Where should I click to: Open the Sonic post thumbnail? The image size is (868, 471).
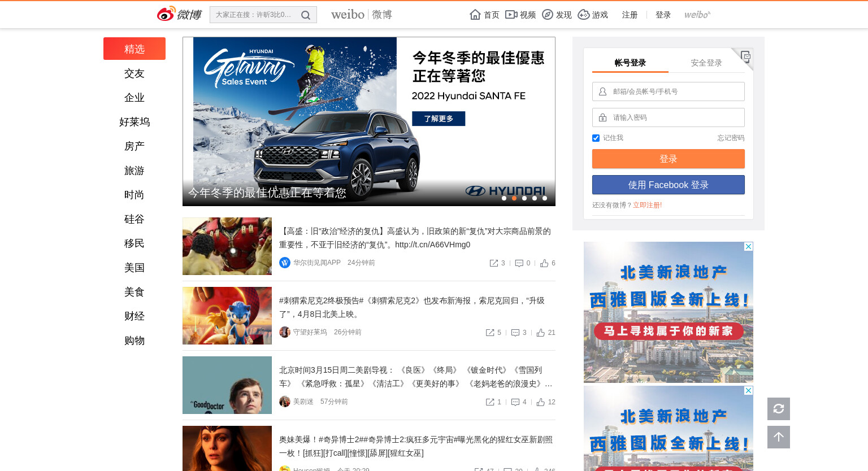tap(227, 316)
